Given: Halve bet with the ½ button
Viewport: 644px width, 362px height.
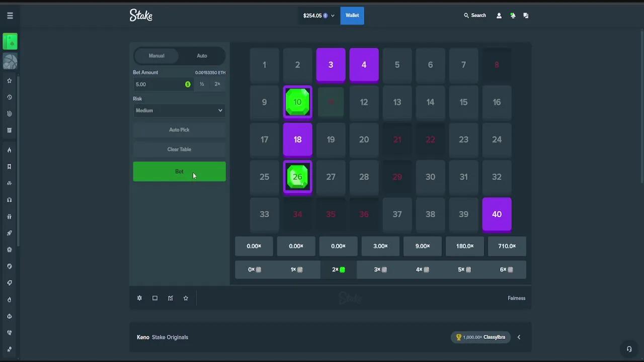Looking at the screenshot, I should [x=202, y=84].
